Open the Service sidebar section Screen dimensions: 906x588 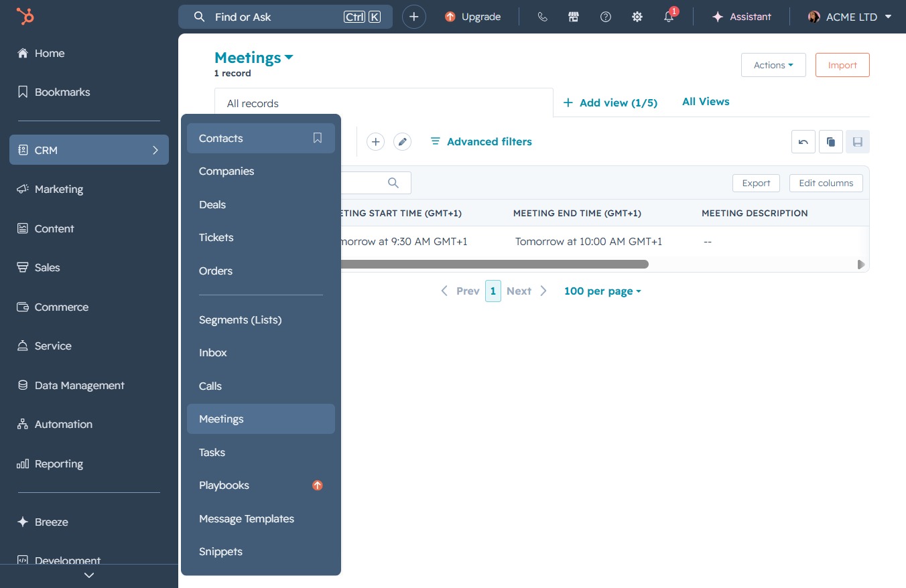(89, 346)
